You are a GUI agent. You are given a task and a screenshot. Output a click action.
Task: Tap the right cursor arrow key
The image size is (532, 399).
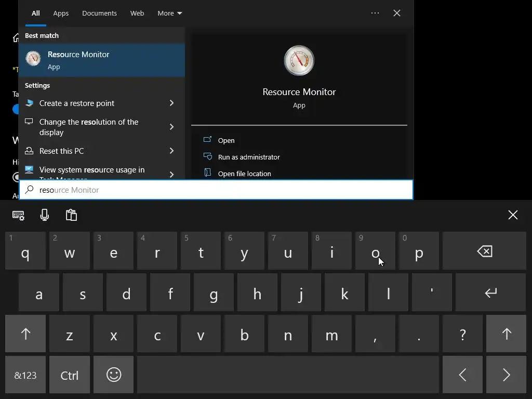point(506,375)
